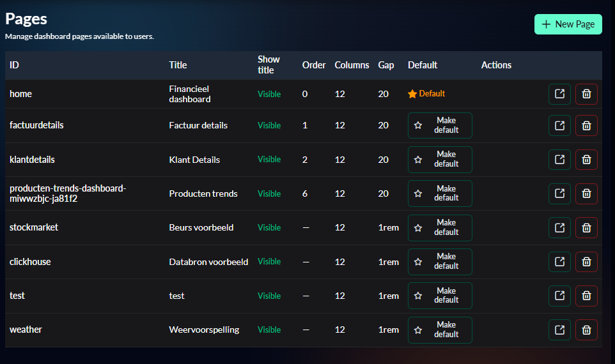Open the home page via its open icon
The image size is (615, 364).
coord(559,94)
